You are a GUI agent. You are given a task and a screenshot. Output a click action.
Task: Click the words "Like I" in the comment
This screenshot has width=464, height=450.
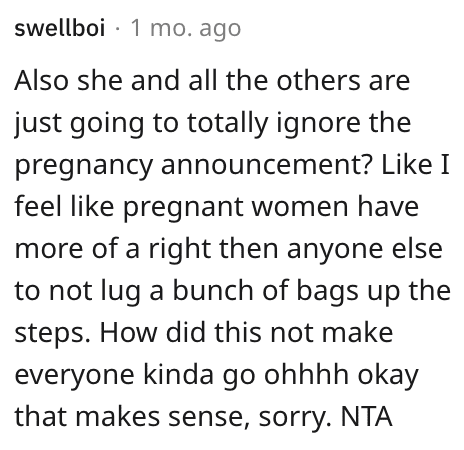click(416, 165)
